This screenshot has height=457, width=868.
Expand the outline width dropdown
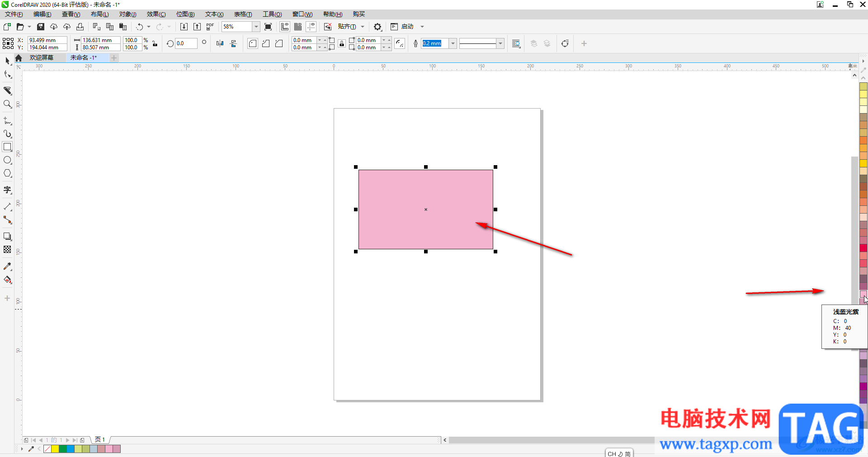click(453, 43)
